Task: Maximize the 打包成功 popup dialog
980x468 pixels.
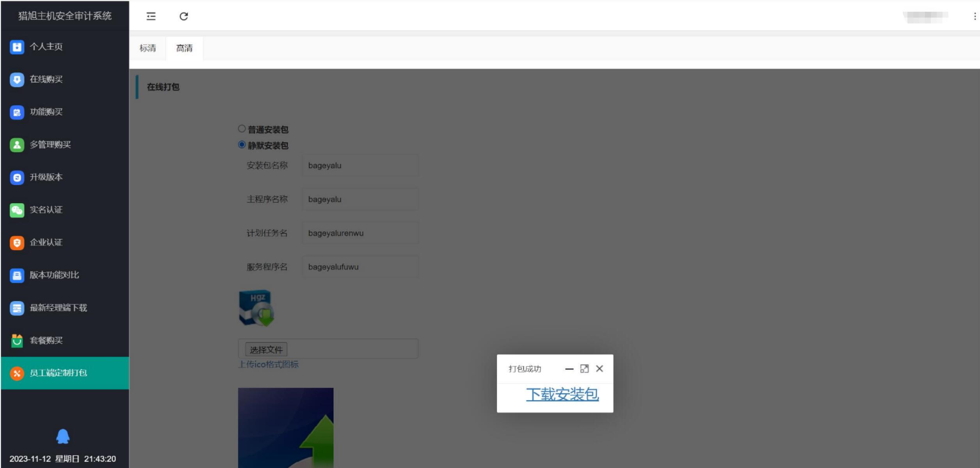Action: (584, 369)
